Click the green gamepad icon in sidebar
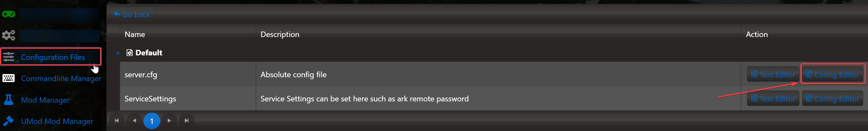 [8, 14]
